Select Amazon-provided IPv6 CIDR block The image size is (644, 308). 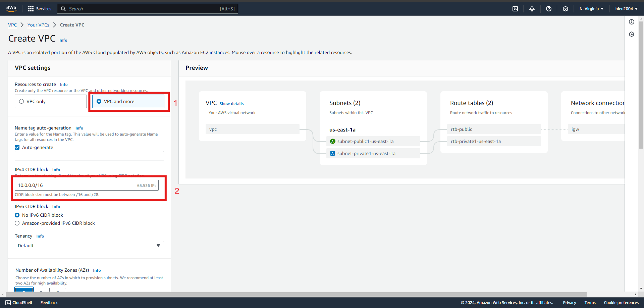tap(17, 223)
